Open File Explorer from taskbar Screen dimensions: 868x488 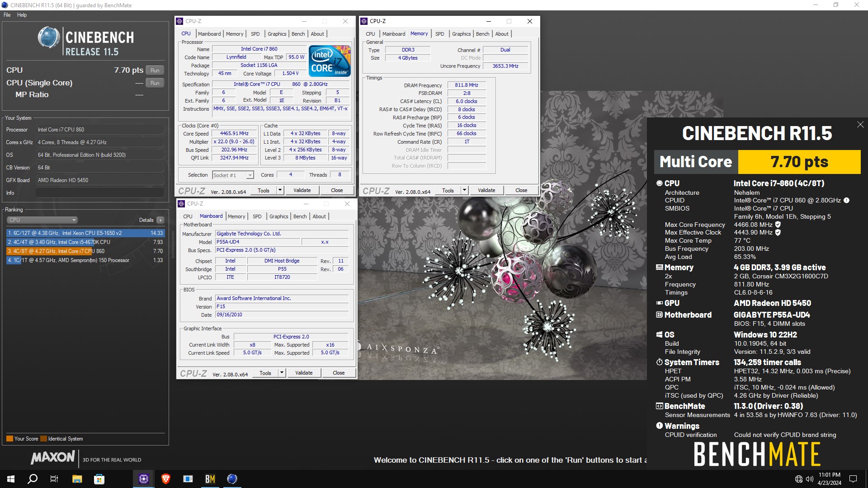click(77, 479)
